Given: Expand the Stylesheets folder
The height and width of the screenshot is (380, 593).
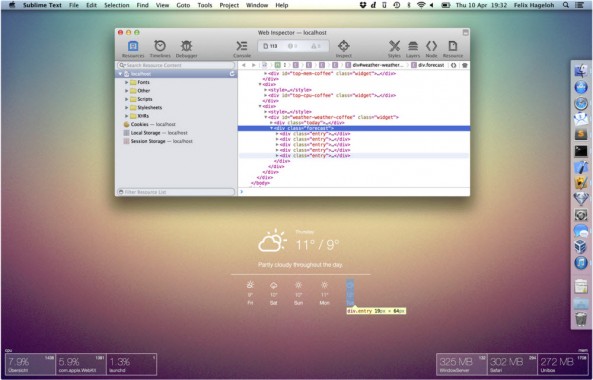Looking at the screenshot, I should point(126,107).
